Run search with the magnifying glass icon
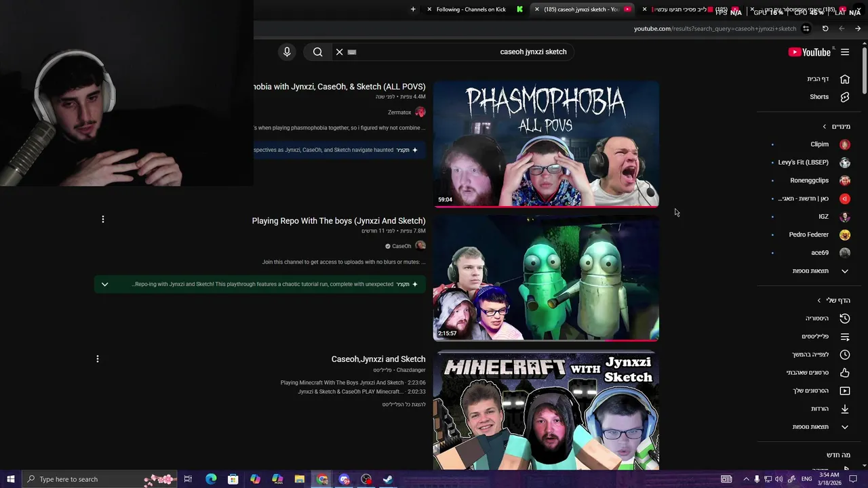This screenshot has height=488, width=868. click(317, 52)
